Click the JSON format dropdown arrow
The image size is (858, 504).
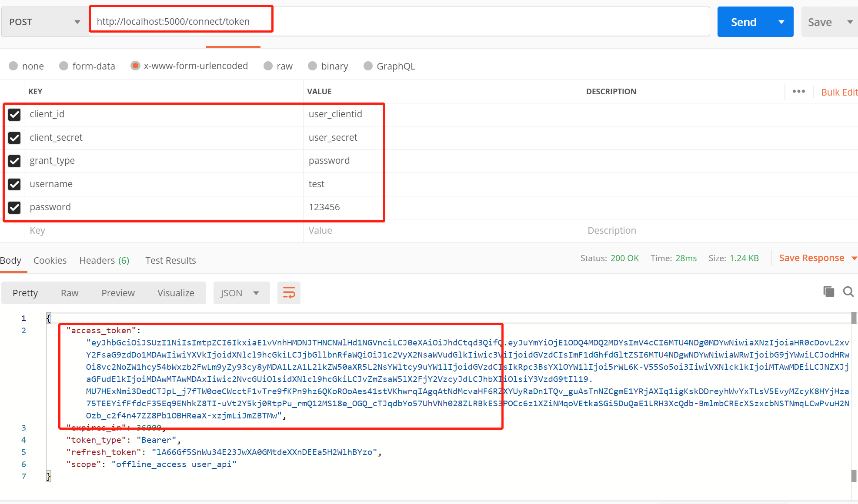[257, 293]
